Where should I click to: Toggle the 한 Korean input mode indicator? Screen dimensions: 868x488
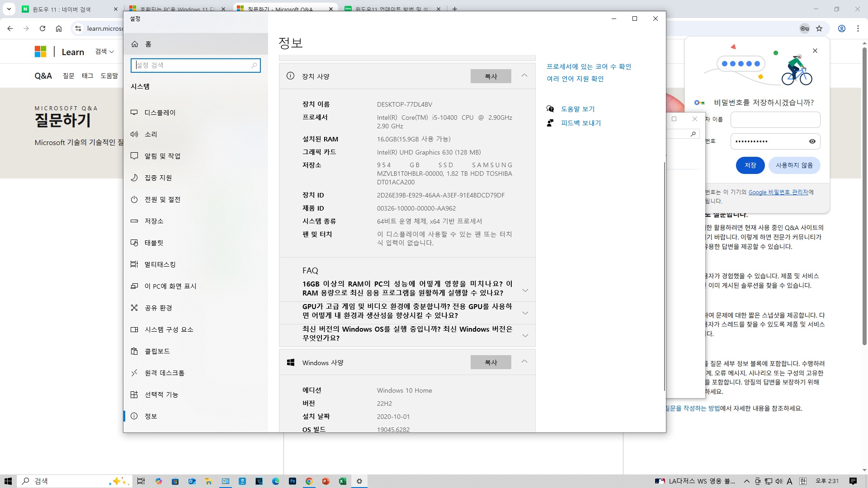tap(803, 481)
